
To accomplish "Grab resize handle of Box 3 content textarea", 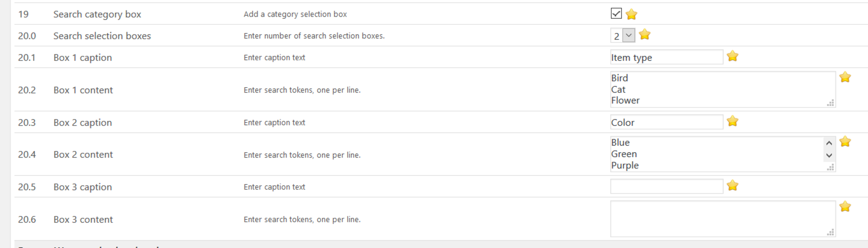I will [x=830, y=233].
